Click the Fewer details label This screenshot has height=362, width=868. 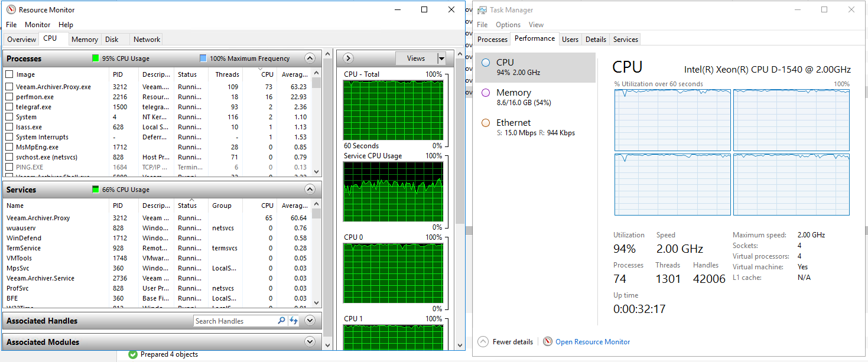coord(513,342)
